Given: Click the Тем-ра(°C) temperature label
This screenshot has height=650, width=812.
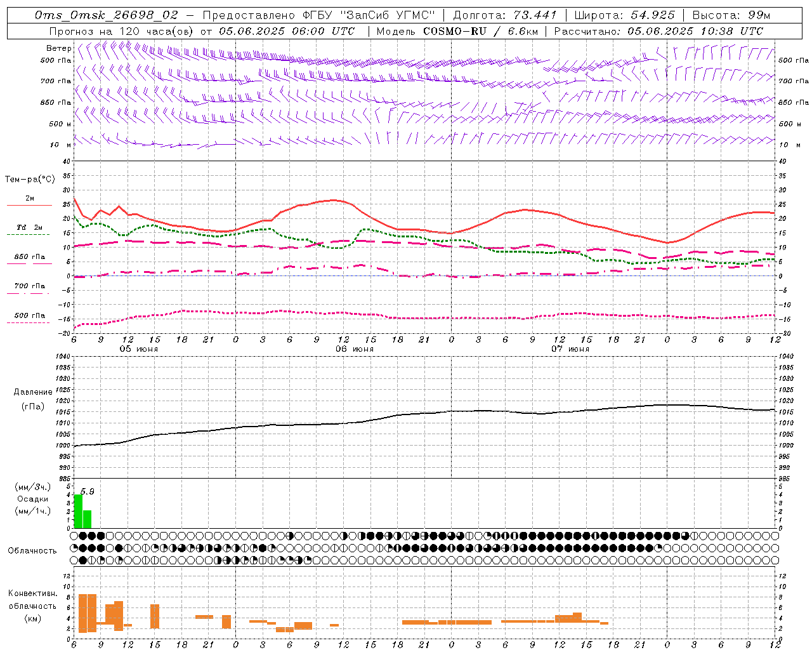Looking at the screenshot, I should [29, 180].
